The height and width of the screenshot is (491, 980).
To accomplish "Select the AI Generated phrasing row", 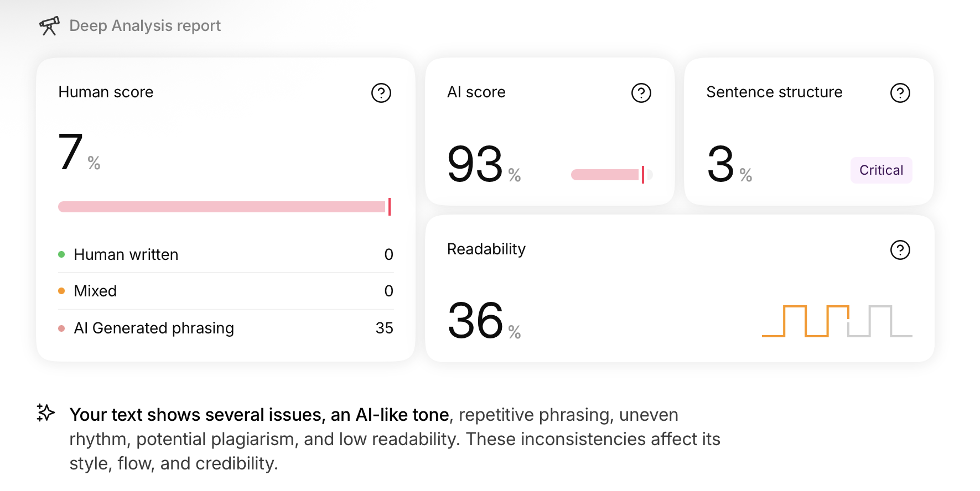I will coord(226,328).
